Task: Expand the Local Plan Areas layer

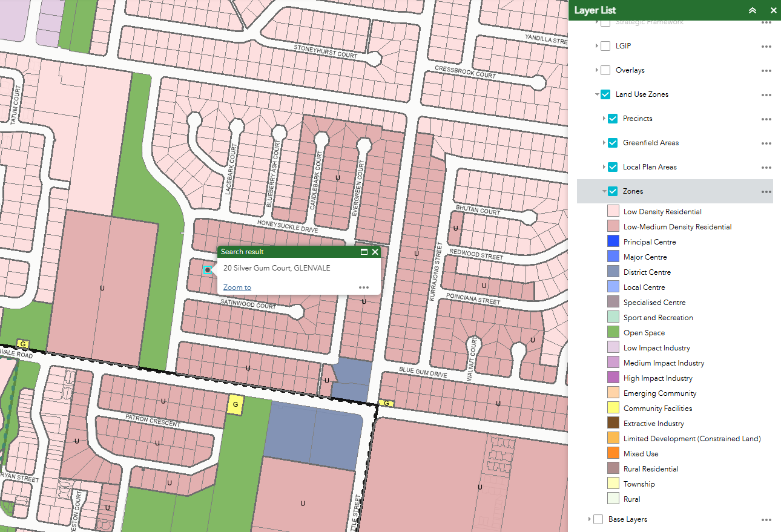Action: click(604, 167)
